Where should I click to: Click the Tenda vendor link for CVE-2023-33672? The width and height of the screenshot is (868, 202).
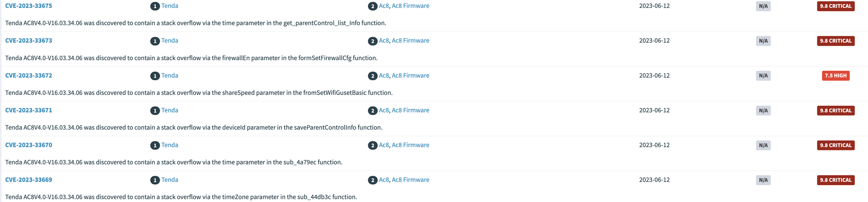pos(170,75)
